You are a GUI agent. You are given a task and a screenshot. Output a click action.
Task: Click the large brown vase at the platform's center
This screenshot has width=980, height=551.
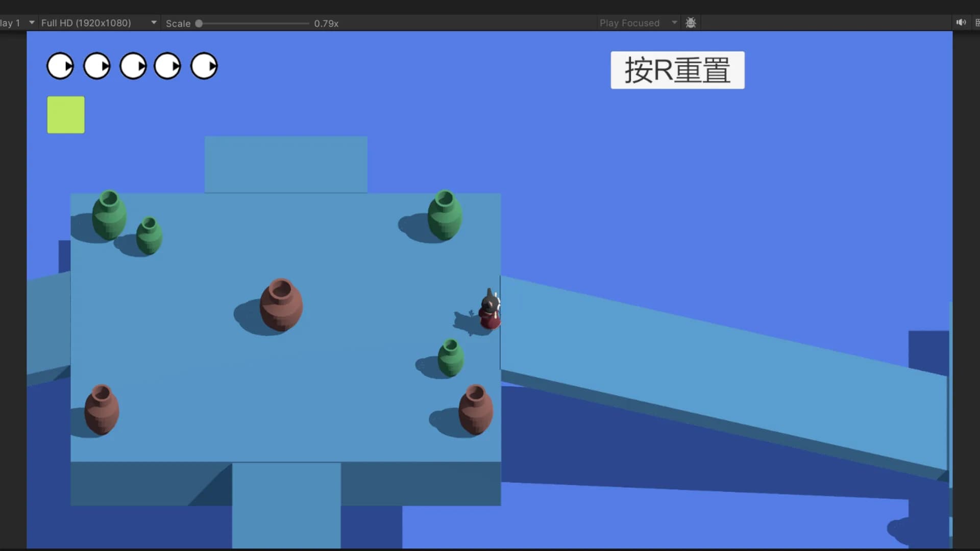pos(281,305)
